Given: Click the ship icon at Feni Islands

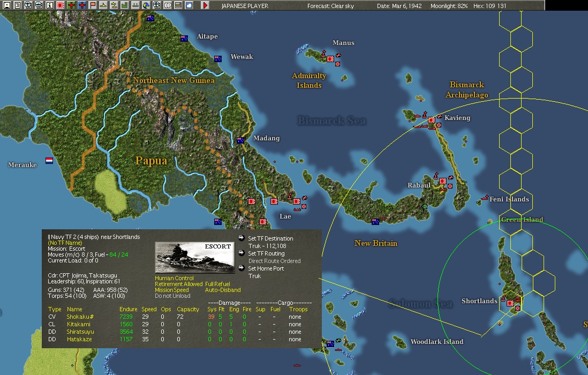Looking at the screenshot, I should pos(485,197).
